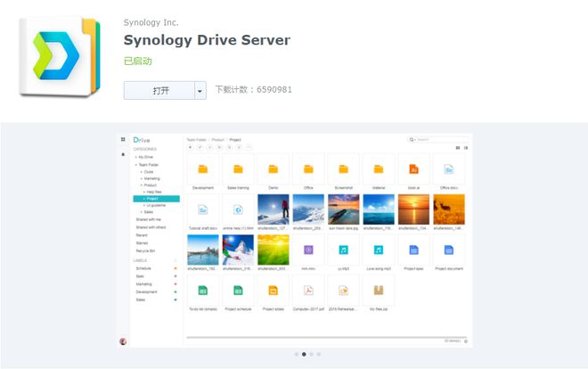Screen dimensions: 588x369
Task: Click the Product breadcrumb link
Action: [217, 140]
